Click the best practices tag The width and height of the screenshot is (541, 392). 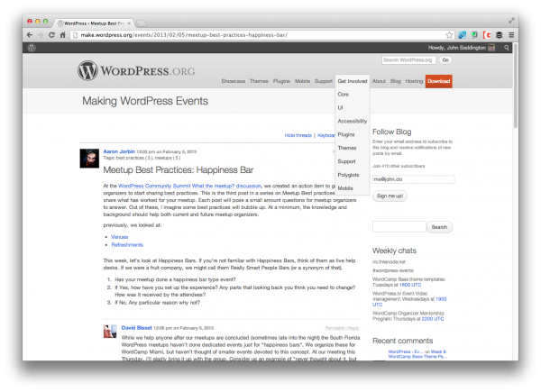tap(133, 158)
